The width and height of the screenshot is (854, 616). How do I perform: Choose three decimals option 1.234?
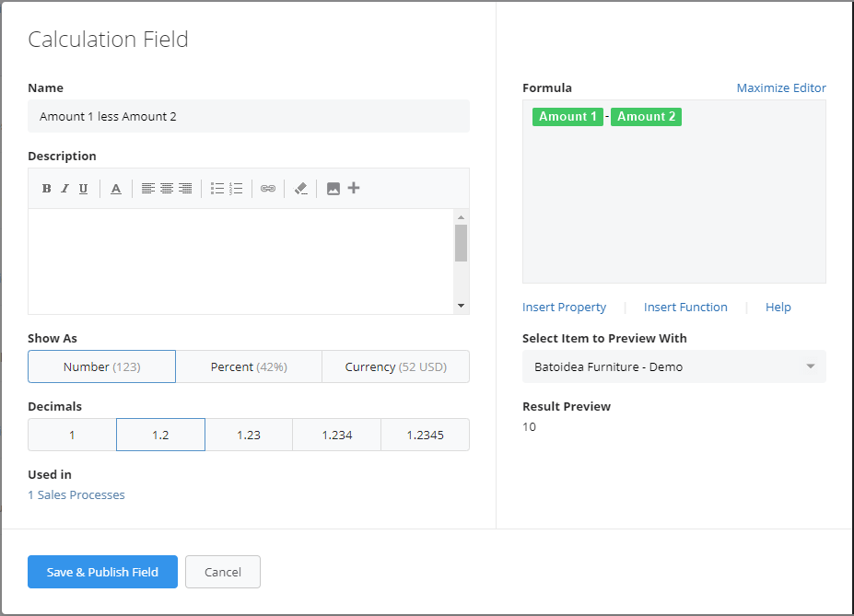point(337,435)
